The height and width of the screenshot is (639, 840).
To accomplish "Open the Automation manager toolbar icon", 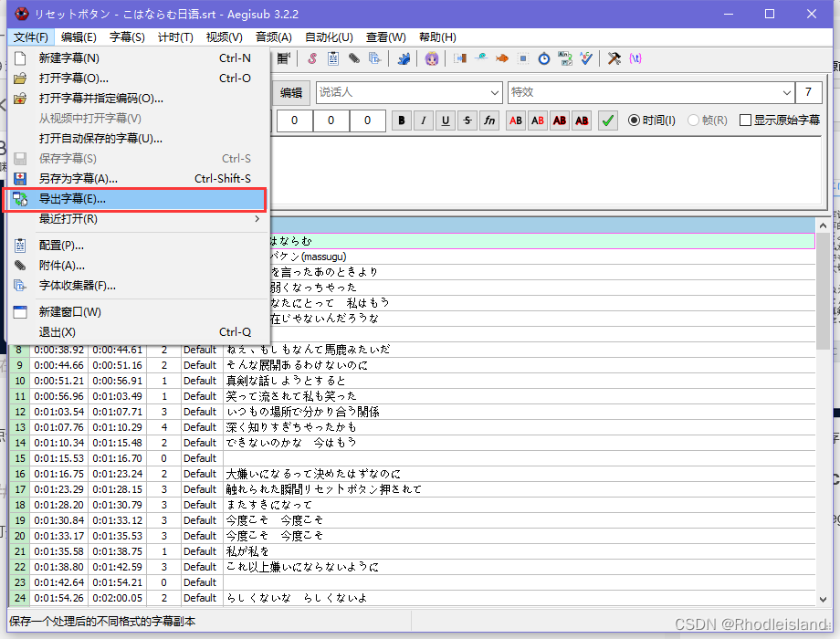I will click(x=404, y=58).
